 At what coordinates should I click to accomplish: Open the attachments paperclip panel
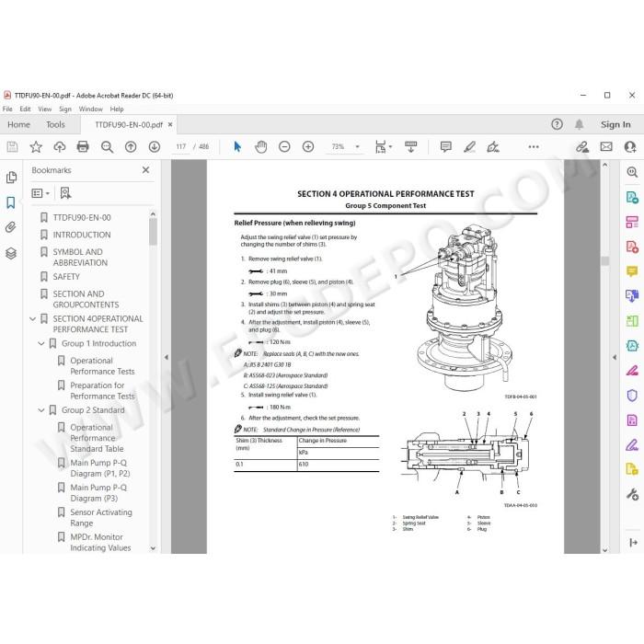[x=11, y=227]
